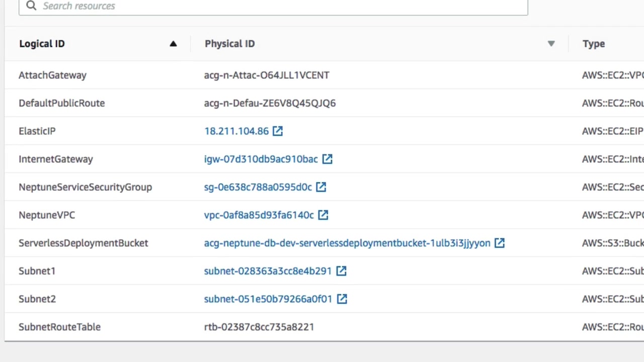Open the serverless deployment bucket link
The height and width of the screenshot is (362, 644).
tap(347, 243)
